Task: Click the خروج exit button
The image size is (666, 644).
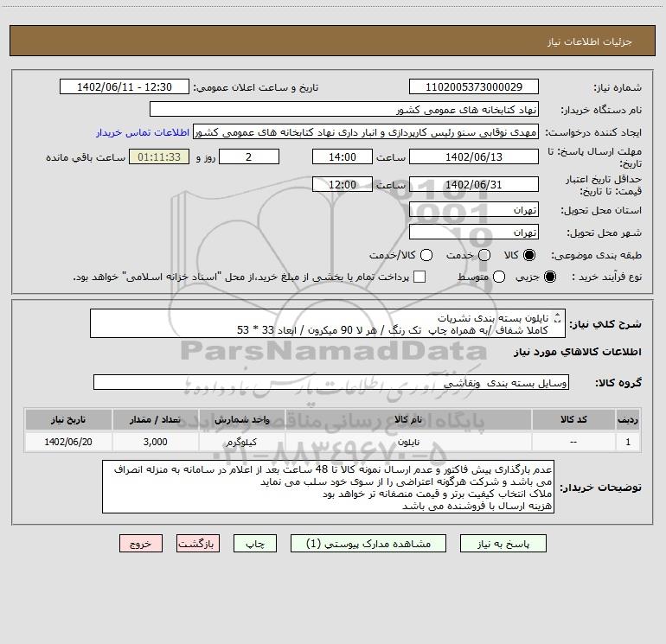Action: pos(141,544)
